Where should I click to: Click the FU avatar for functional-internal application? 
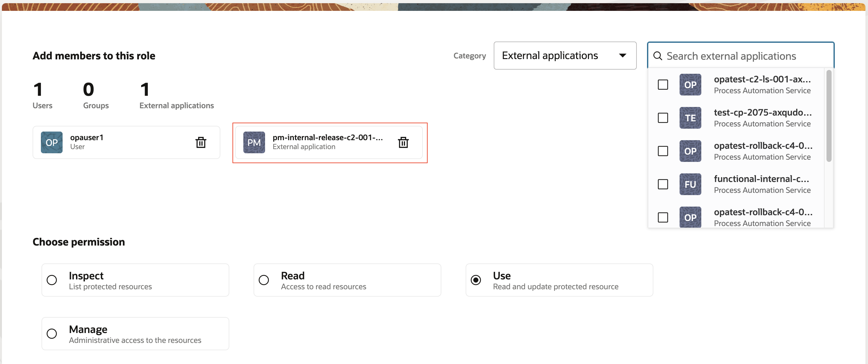[x=690, y=184]
